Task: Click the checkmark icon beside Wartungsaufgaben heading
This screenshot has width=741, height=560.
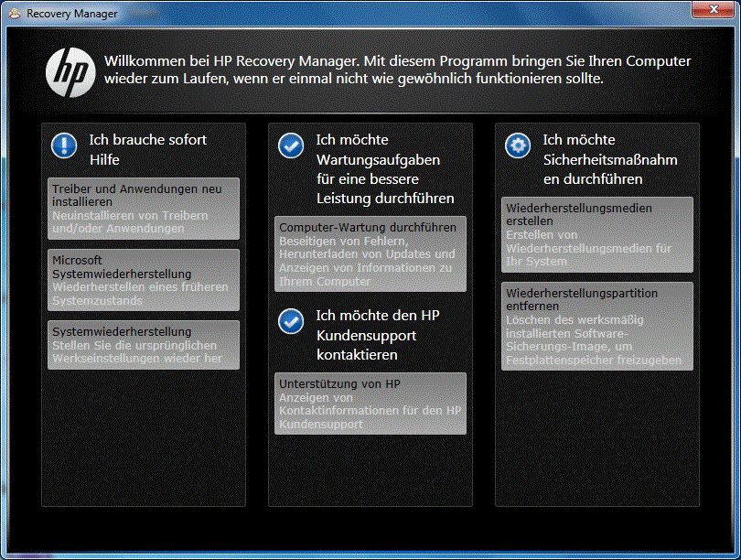Action: (x=291, y=145)
